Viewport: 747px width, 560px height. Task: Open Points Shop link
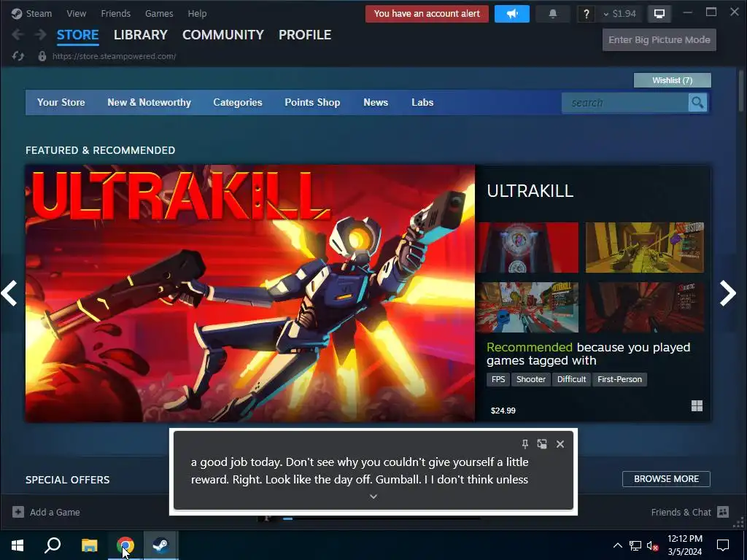(x=312, y=102)
